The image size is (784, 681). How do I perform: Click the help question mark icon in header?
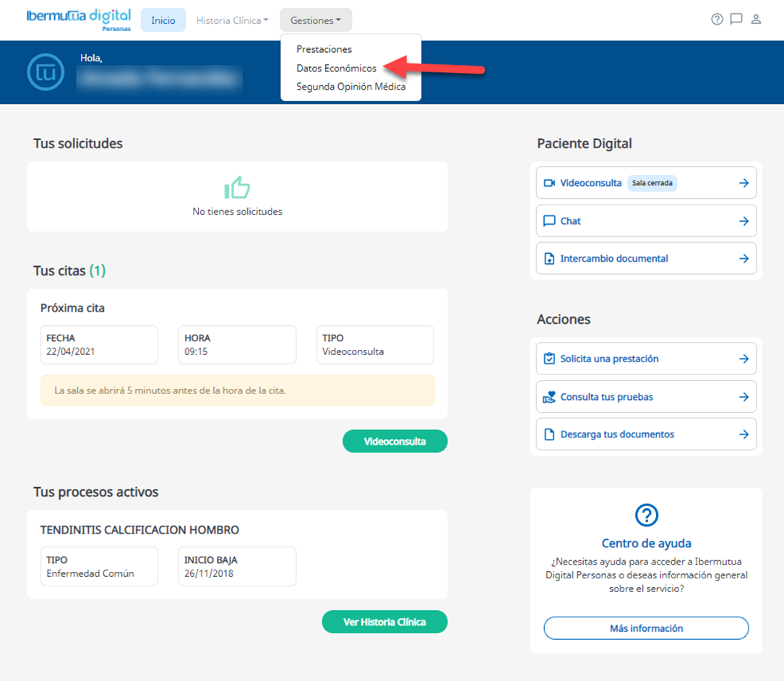pos(717,20)
